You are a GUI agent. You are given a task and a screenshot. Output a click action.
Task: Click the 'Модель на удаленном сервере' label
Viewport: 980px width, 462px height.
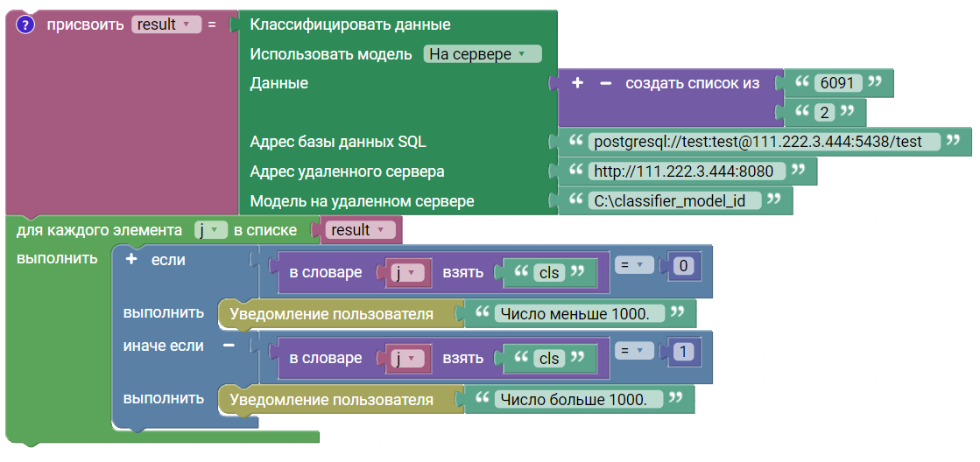pos(362,201)
